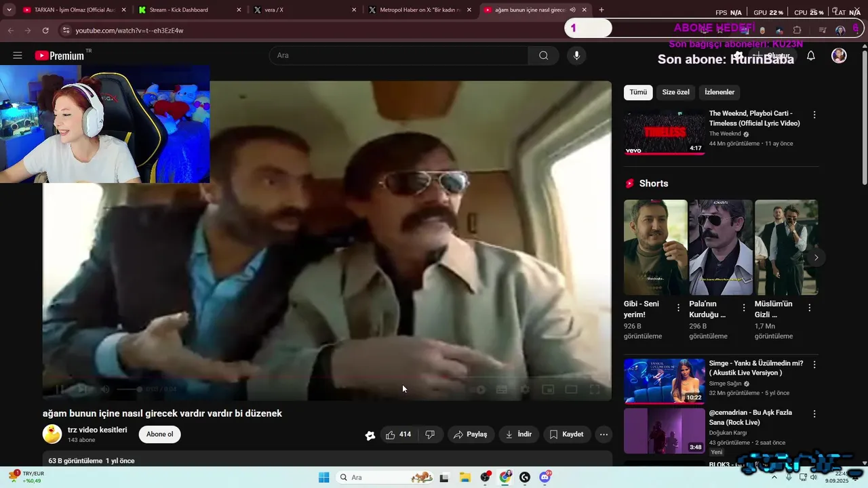
Task: Open the tab search dropdown arrow
Action: tap(9, 10)
